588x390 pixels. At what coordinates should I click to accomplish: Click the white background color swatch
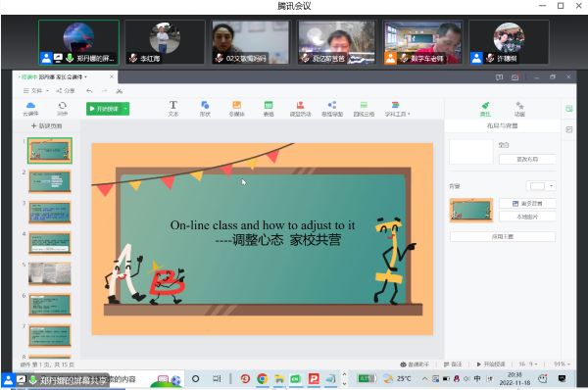click(x=537, y=186)
